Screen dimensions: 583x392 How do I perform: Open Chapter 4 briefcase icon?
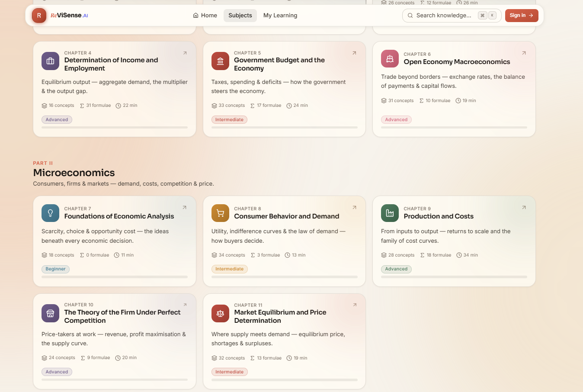pos(50,61)
